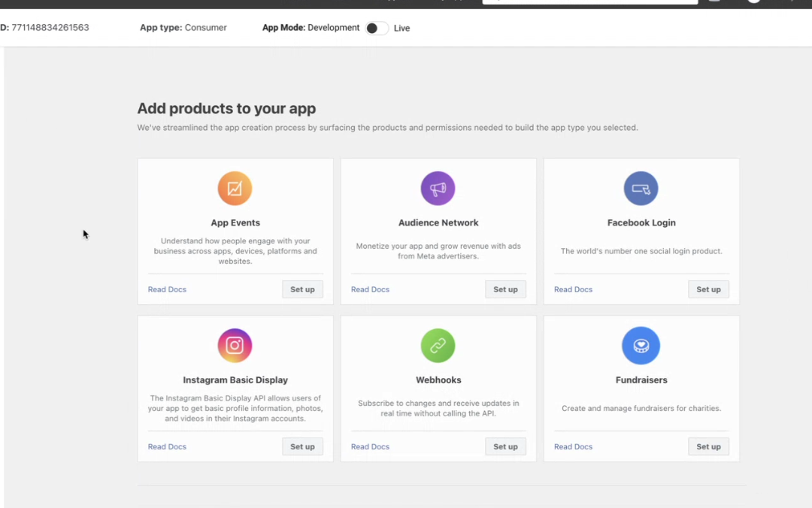Open Read Docs for App Events
Image resolution: width=812 pixels, height=508 pixels.
tap(167, 289)
